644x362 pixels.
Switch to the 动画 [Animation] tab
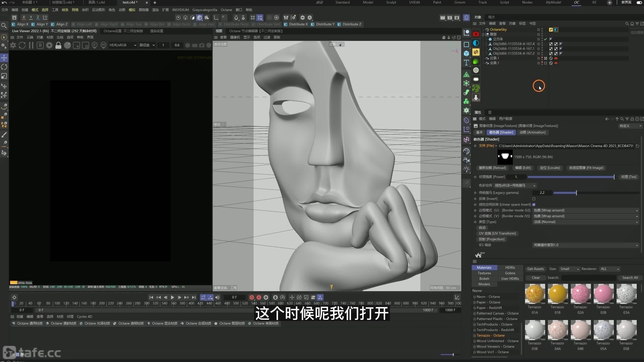click(533, 132)
